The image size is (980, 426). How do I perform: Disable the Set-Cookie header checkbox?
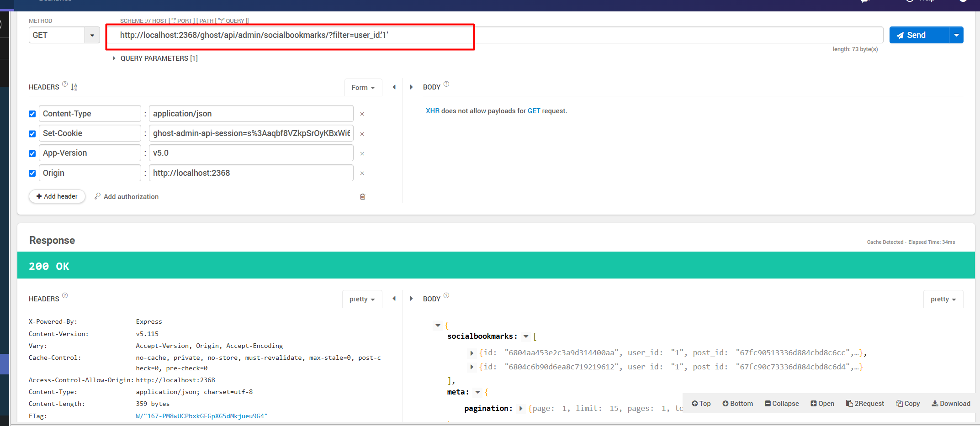tap(32, 134)
